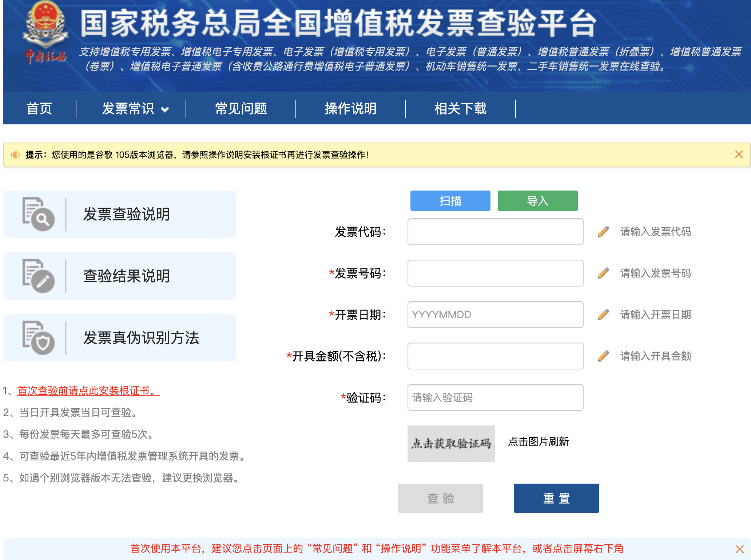The width and height of the screenshot is (751, 560).
Task: Dismiss the yellow browser version warning banner
Action: [738, 154]
